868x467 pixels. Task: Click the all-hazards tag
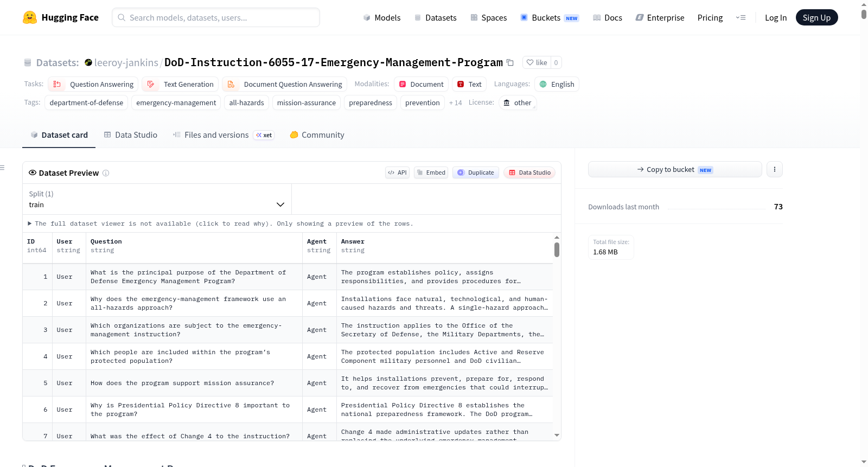tap(246, 103)
